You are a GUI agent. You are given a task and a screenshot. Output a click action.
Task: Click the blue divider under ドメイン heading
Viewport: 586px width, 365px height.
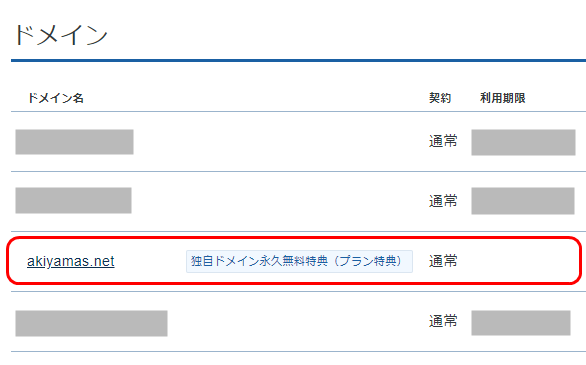[298, 60]
